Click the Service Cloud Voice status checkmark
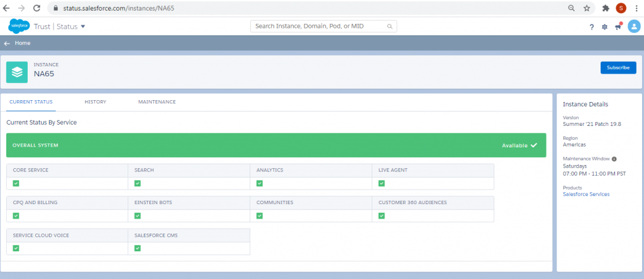Image resolution: width=644 pixels, height=279 pixels. coord(16,248)
